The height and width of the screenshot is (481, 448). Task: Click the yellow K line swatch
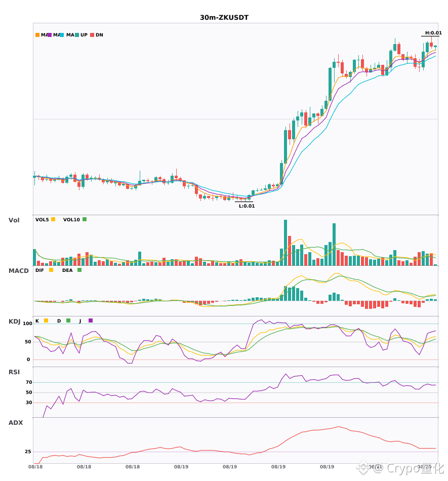click(46, 320)
